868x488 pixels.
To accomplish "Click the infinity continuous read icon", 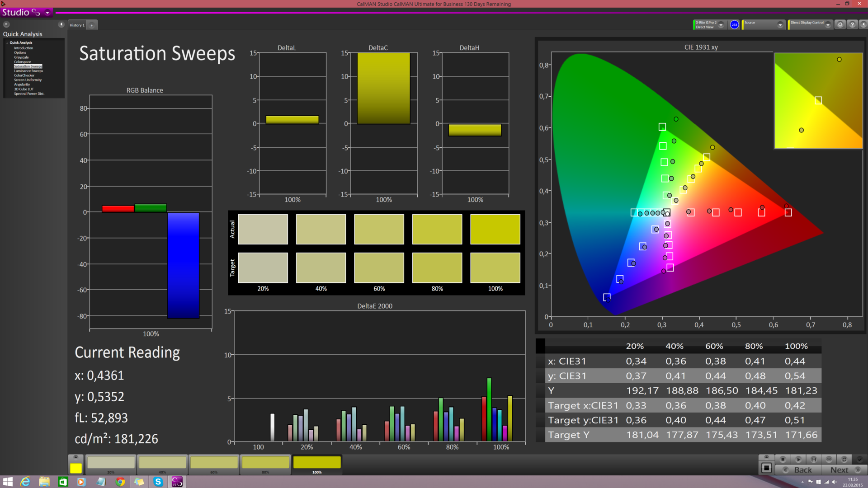I will point(829,459).
